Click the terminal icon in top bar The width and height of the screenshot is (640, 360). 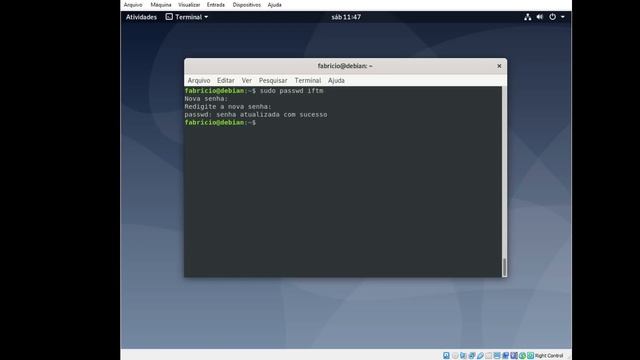(169, 17)
